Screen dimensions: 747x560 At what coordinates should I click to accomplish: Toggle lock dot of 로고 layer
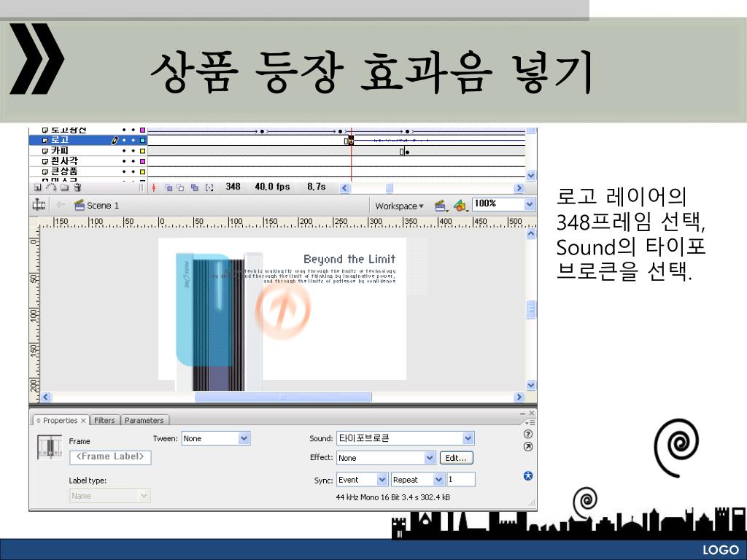(133, 141)
